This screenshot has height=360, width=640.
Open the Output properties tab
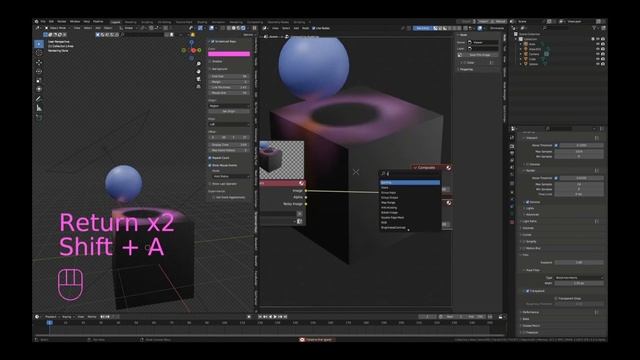click(512, 153)
